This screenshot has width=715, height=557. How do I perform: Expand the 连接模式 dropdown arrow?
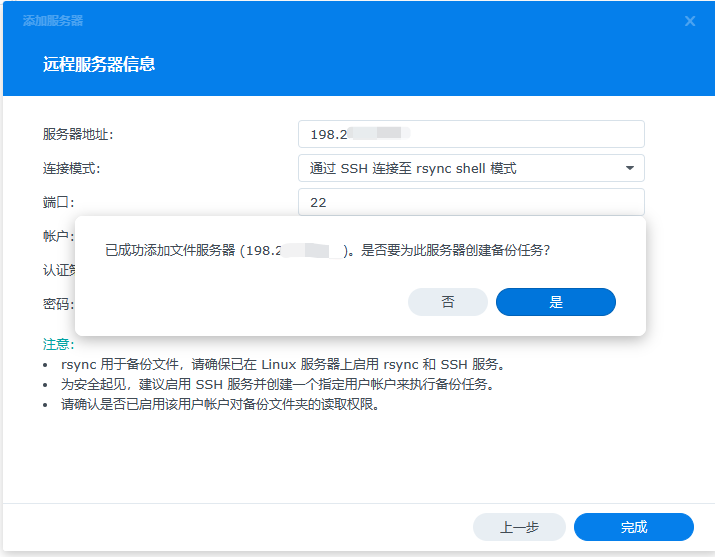point(630,168)
